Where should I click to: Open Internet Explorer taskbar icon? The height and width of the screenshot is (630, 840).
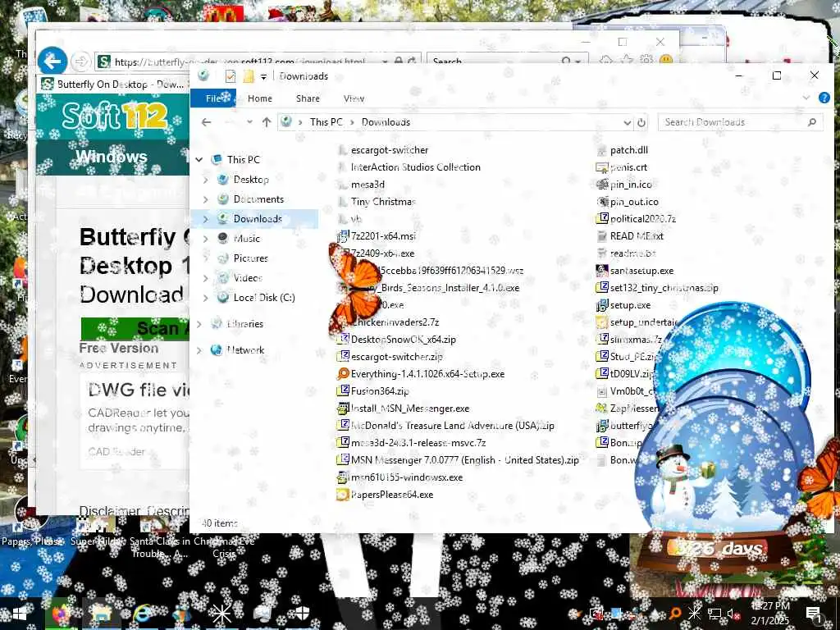pyautogui.click(x=142, y=614)
